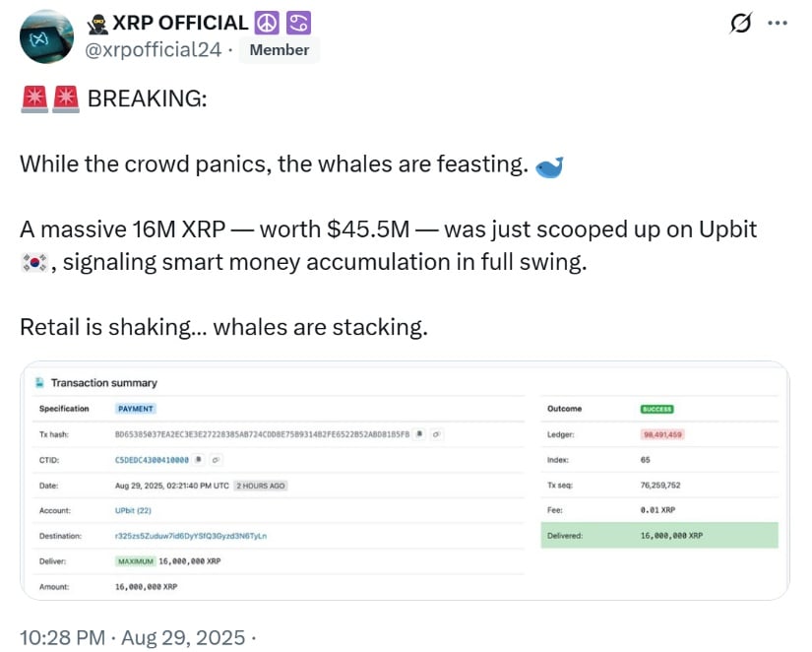Open the UPbit (22) account link
The height and width of the screenshot is (652, 812).
click(133, 510)
